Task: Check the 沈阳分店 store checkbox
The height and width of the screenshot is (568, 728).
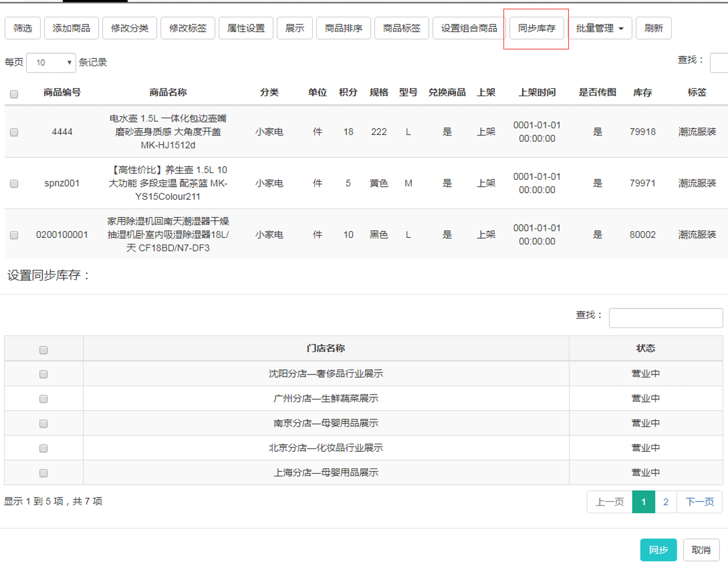Action: (x=43, y=374)
